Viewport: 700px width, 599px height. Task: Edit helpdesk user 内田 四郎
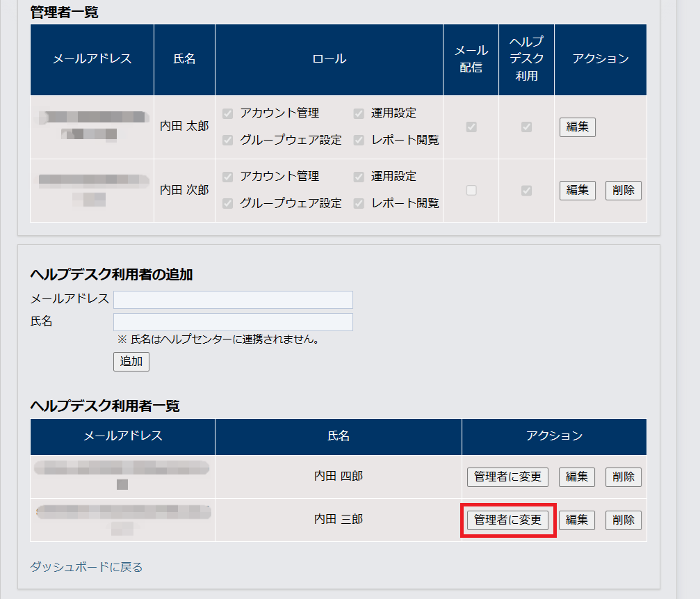coord(577,477)
